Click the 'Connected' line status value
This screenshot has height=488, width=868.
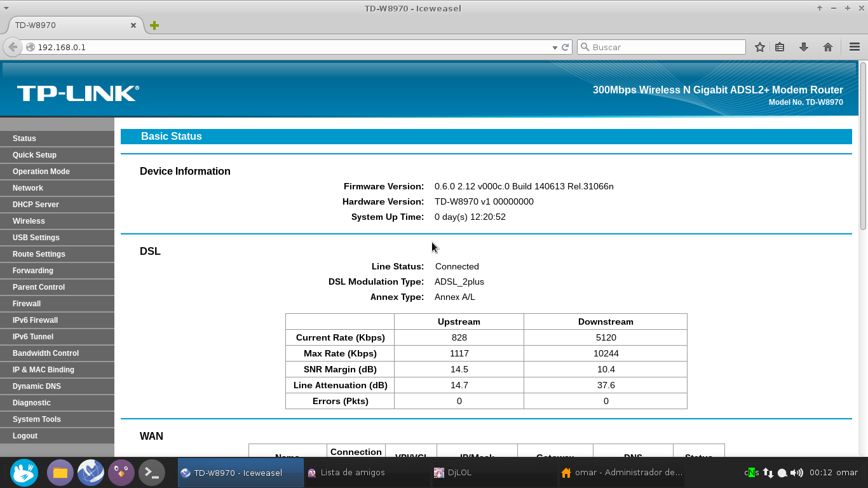457,266
